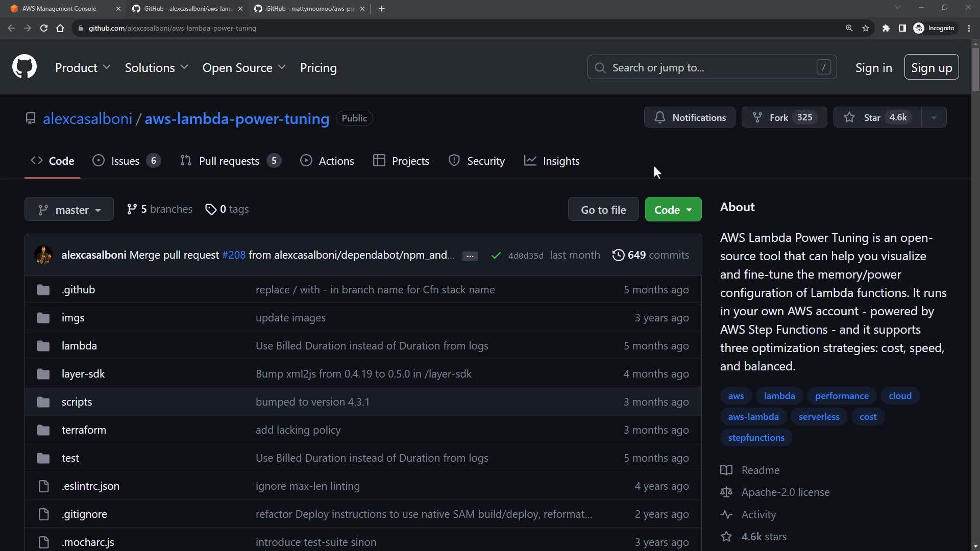Click the Notifications bell button
Screen dimensions: 980x551
click(690, 117)
